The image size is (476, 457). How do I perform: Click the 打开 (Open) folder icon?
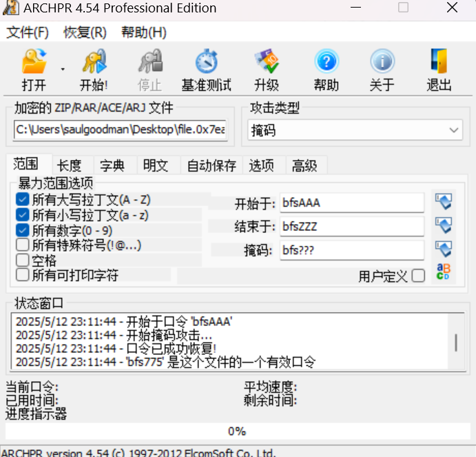[34, 61]
